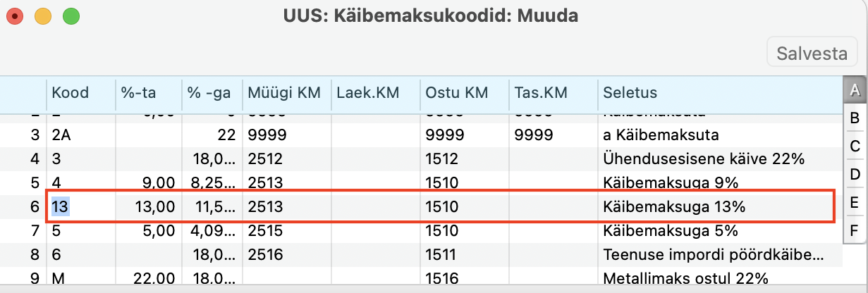
Task: Open tab D in the side strip
Action: (x=855, y=174)
